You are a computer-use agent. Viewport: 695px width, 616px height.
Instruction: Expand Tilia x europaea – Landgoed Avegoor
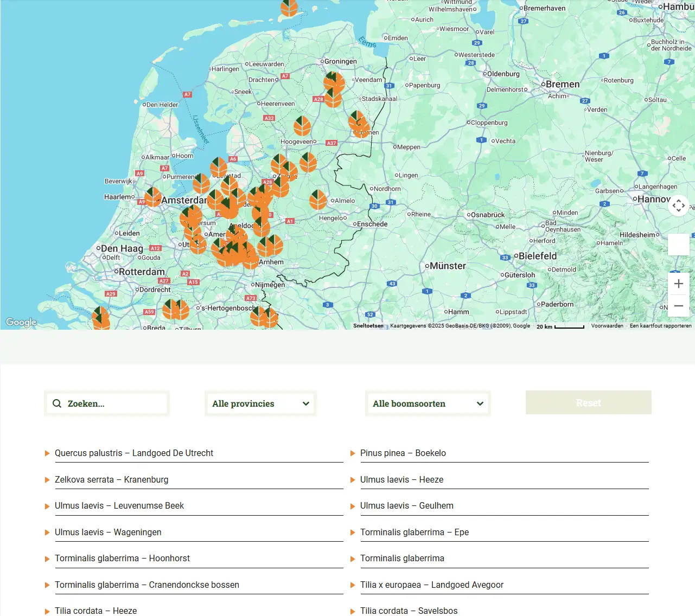(431, 585)
